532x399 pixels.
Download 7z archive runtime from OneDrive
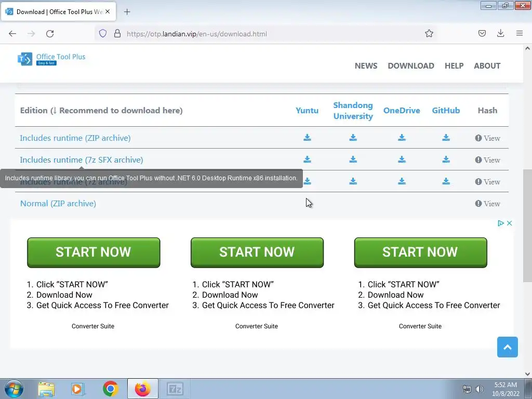[x=402, y=181]
